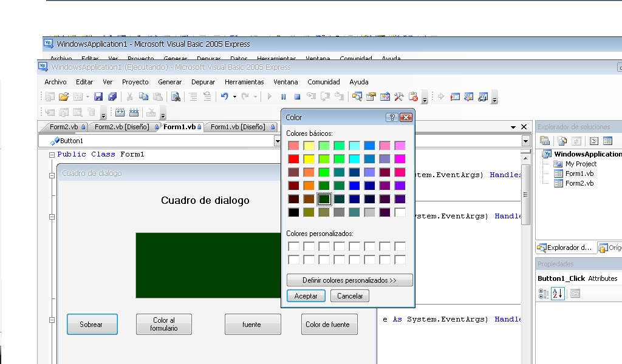Viewport: 622px width, 364px height.
Task: Open the Depurar menu
Action: pyautogui.click(x=203, y=82)
